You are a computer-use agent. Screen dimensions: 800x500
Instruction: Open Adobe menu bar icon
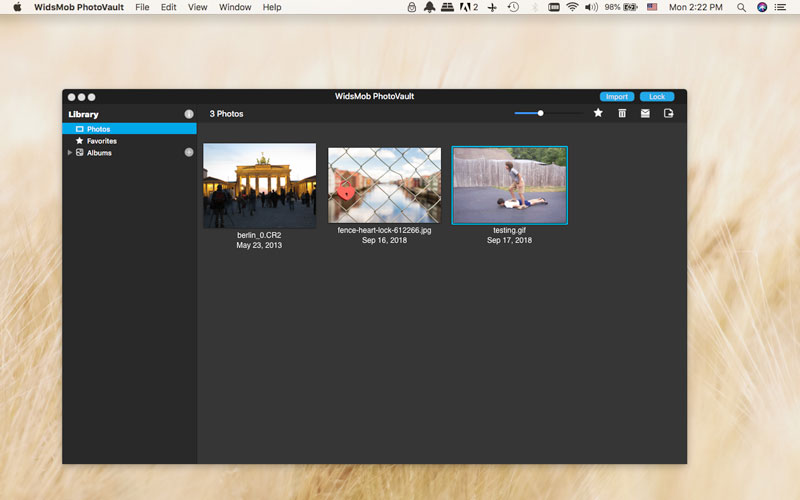click(468, 7)
